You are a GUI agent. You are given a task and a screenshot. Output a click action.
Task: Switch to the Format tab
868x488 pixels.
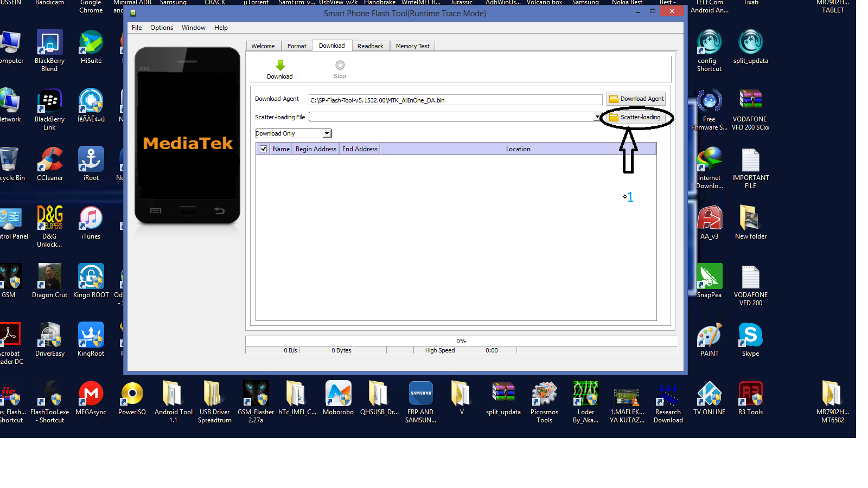297,46
